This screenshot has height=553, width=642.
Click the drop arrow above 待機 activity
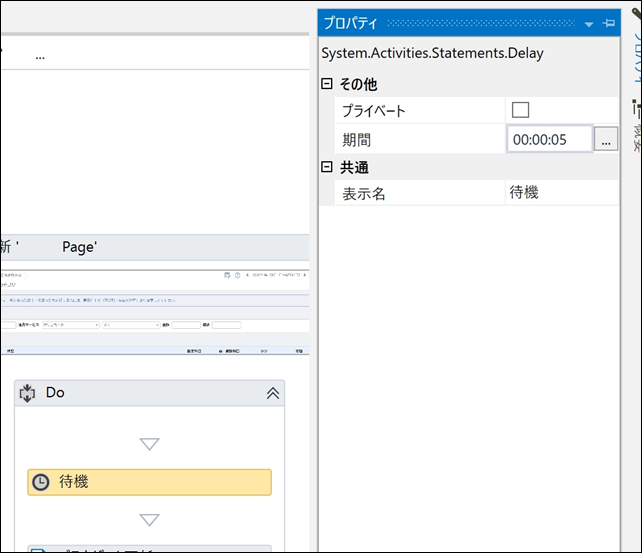149,444
